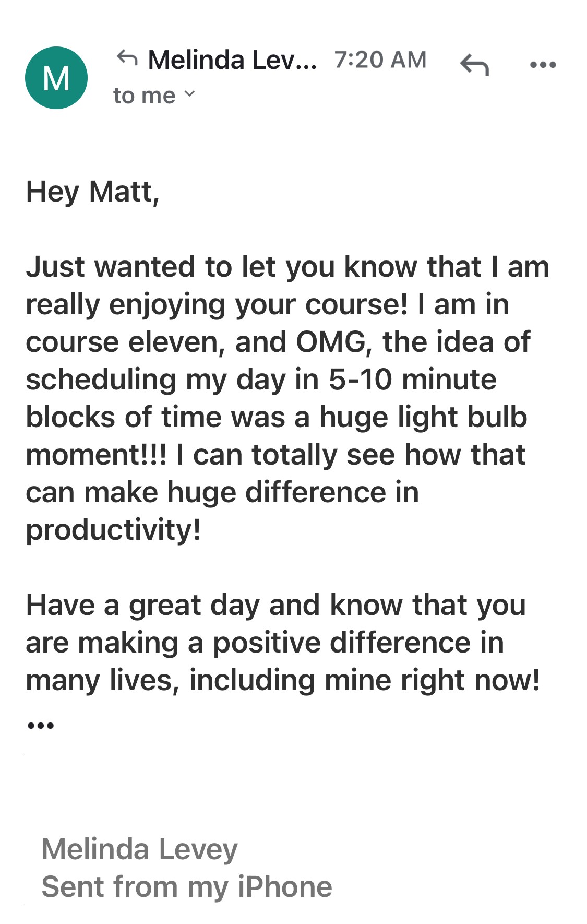This screenshot has width=587, height=924.
Task: Tap "Melinda Levey" signature text
Action: pos(139,849)
